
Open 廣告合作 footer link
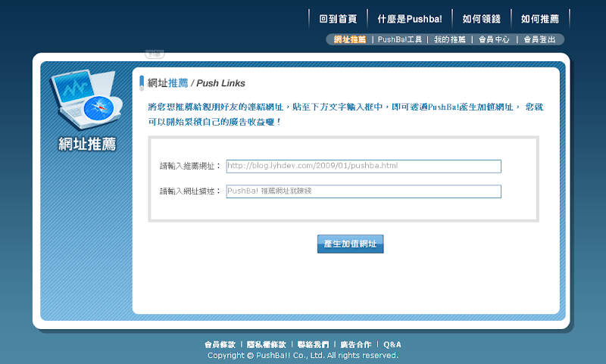pyautogui.click(x=355, y=344)
